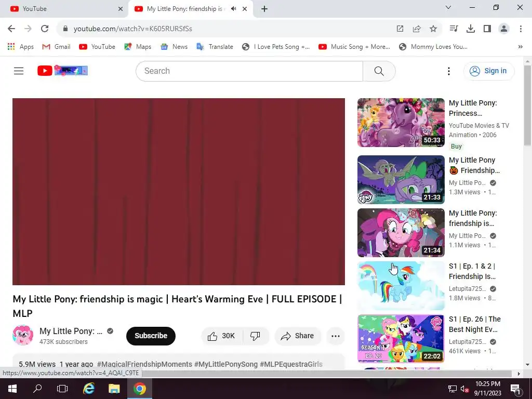The height and width of the screenshot is (399, 532).
Task: Go back using browser back arrow
Action: pyautogui.click(x=11, y=29)
